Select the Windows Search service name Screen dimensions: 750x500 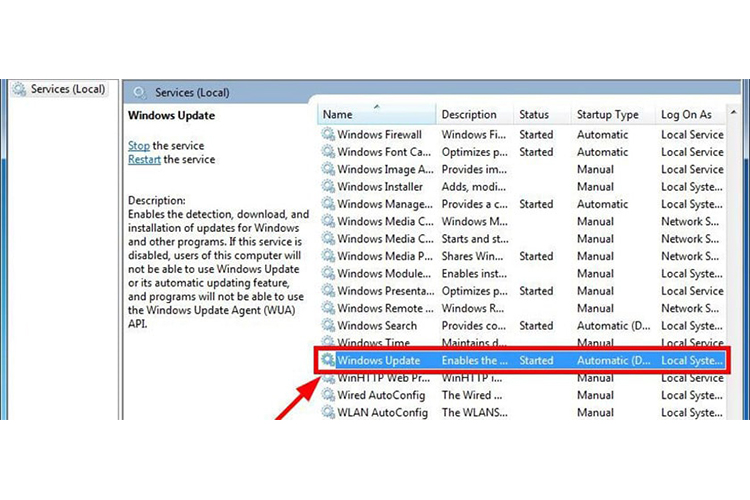377,326
